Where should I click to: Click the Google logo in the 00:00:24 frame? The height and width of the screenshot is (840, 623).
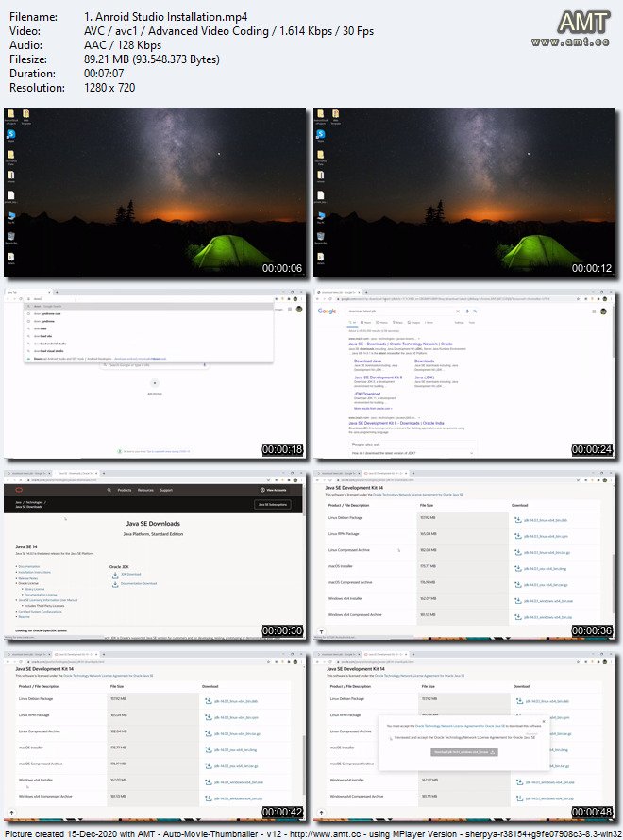[x=327, y=311]
